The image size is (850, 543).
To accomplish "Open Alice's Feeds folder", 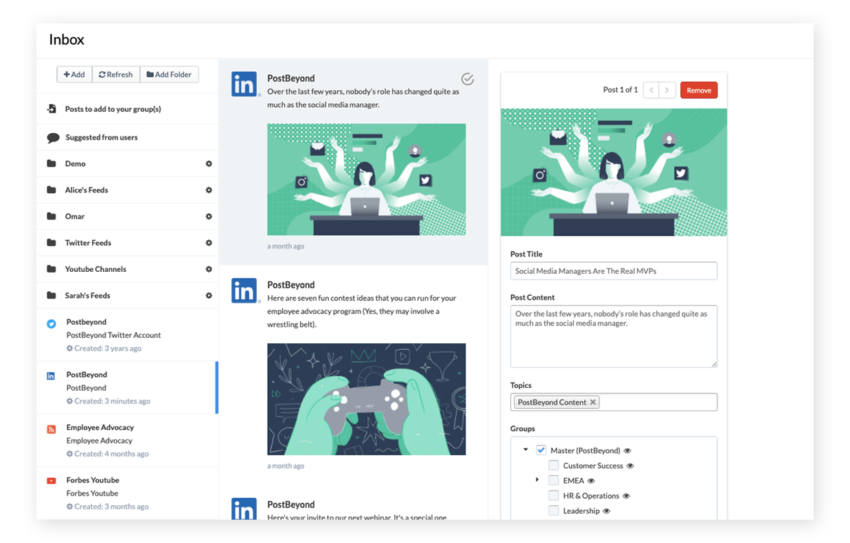I will (127, 190).
